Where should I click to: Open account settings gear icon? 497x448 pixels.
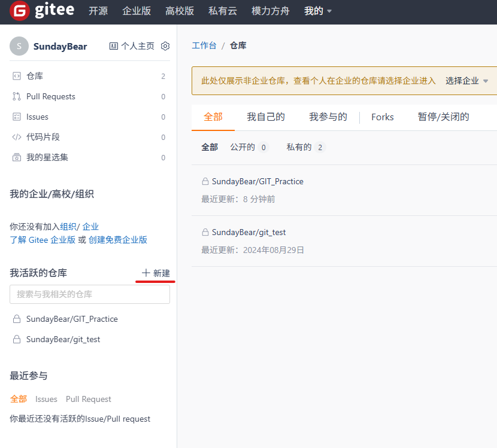click(165, 46)
